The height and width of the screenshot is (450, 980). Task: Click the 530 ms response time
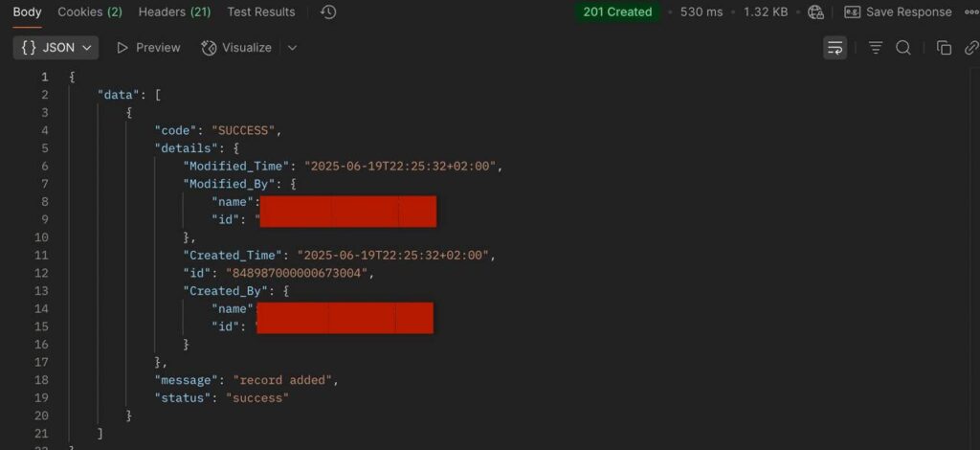click(x=702, y=11)
